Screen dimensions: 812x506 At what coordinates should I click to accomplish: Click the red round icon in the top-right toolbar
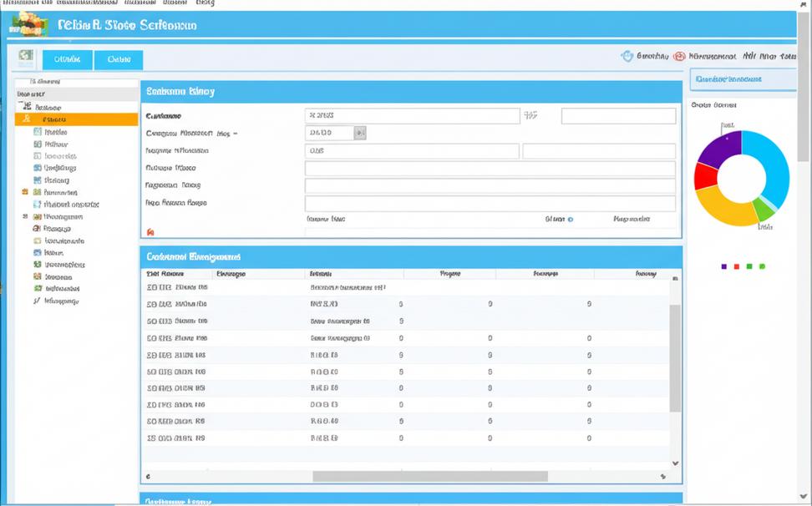679,56
